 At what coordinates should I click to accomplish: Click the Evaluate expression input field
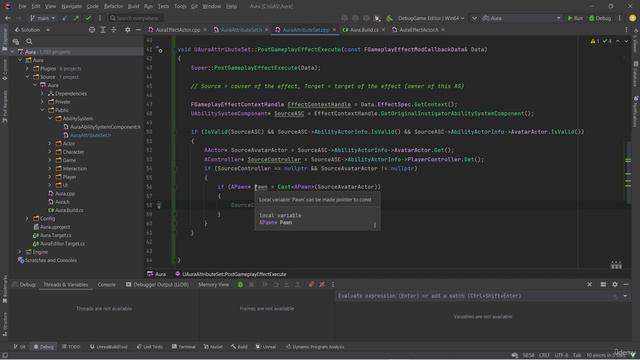click(x=473, y=296)
